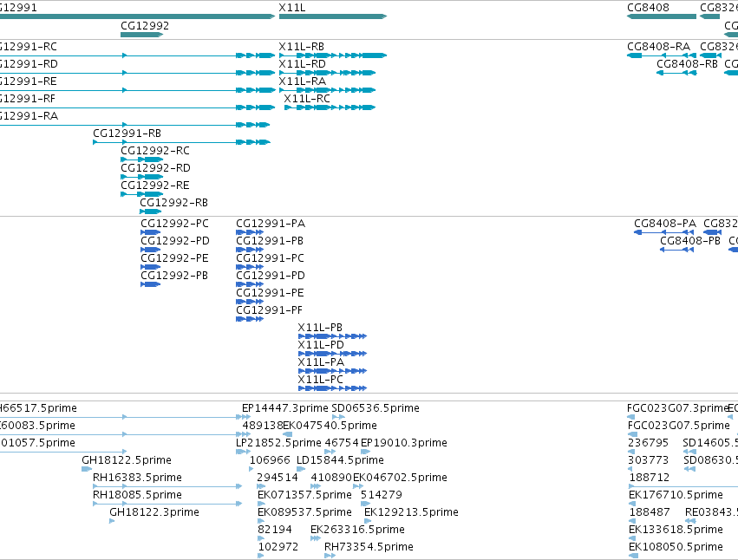Click protein label CG8408-PA
This screenshot has height=560, width=738.
(665, 224)
